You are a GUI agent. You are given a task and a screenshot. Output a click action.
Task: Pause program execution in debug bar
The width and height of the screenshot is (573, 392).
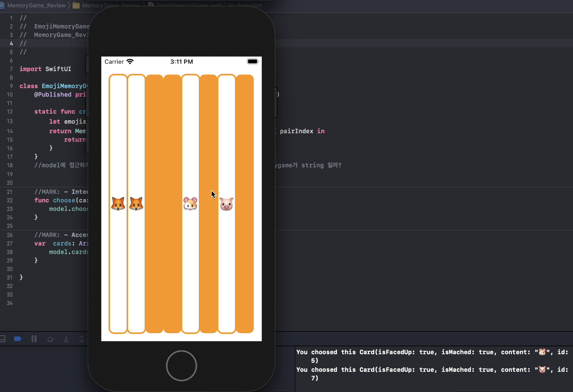pyautogui.click(x=34, y=339)
